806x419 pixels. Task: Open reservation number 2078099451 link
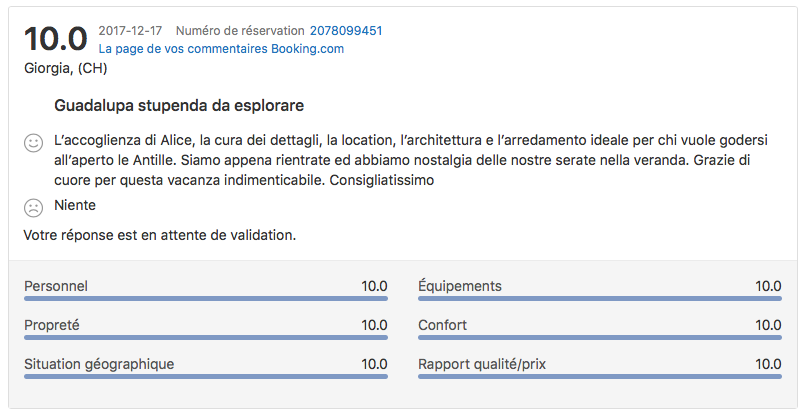(346, 31)
